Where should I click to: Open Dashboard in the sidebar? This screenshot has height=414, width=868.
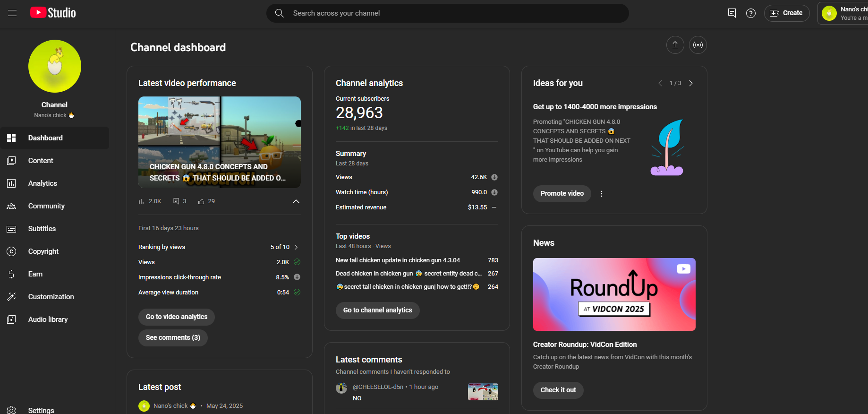55,138
